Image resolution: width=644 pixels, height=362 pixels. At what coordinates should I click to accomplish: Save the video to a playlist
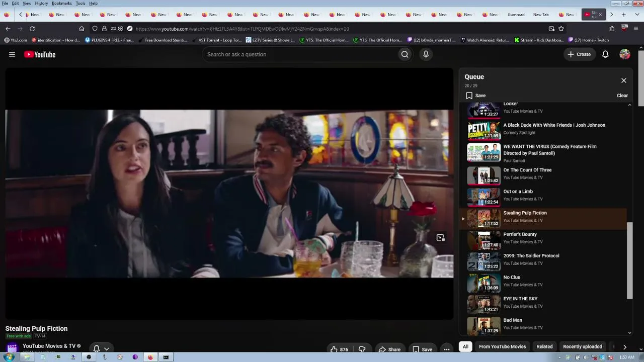click(422, 349)
